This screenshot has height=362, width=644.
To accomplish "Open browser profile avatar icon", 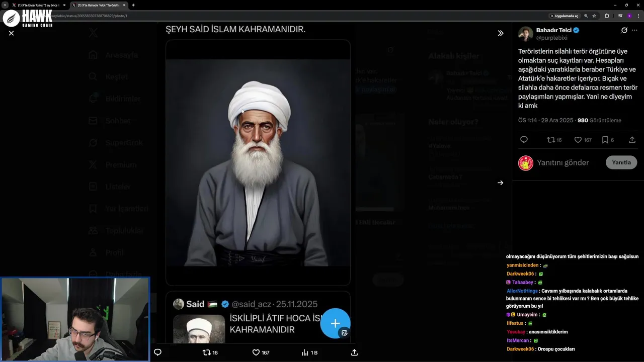I will pyautogui.click(x=629, y=16).
